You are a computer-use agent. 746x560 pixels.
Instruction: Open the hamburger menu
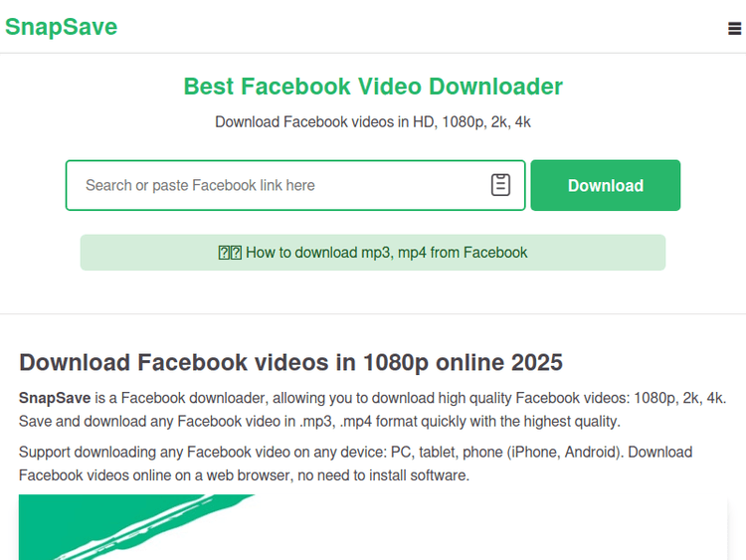tap(734, 29)
